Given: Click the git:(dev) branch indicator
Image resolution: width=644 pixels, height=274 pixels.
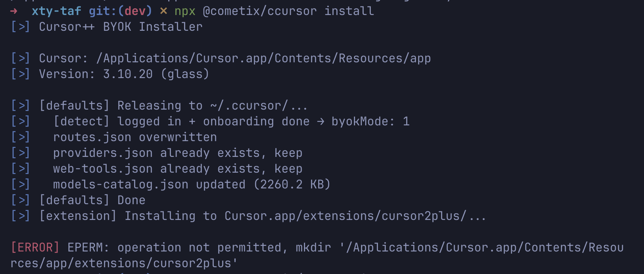Looking at the screenshot, I should point(120,11).
